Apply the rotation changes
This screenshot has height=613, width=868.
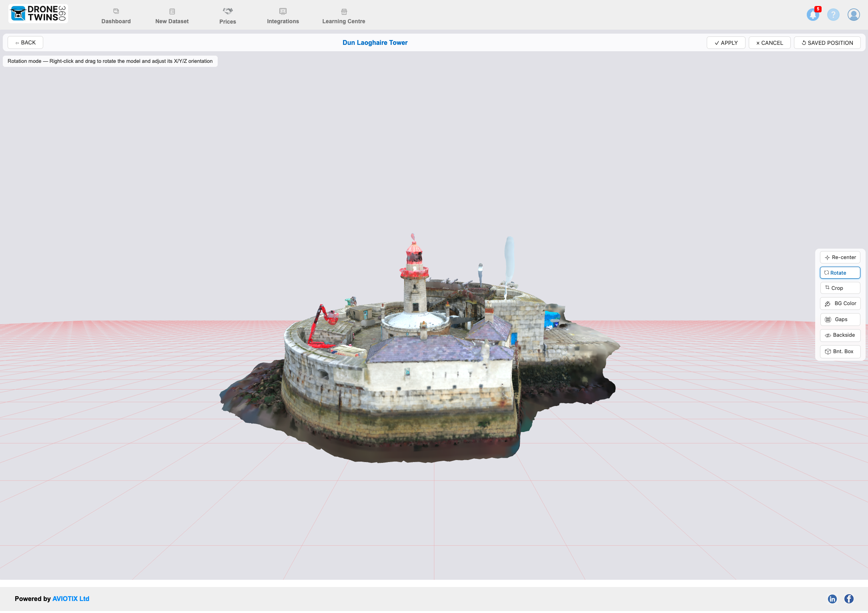pyautogui.click(x=726, y=43)
